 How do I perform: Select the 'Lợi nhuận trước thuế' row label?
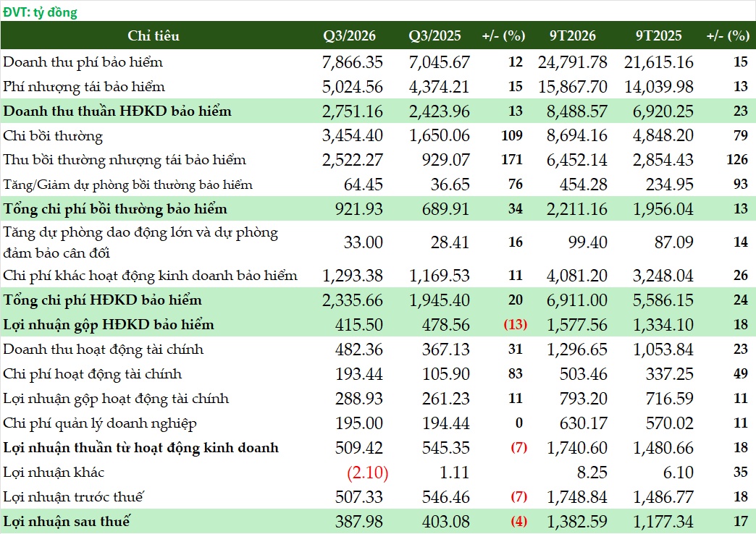click(x=73, y=497)
